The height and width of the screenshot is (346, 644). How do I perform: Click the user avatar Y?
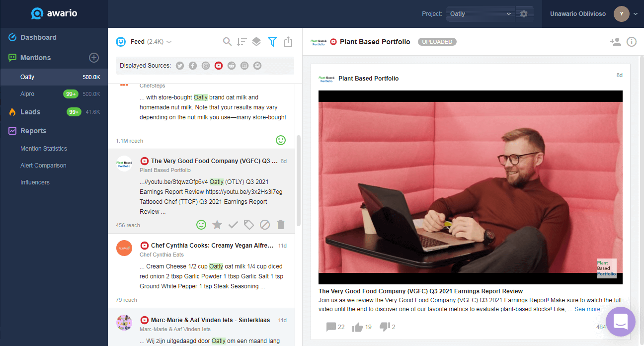[x=621, y=14]
